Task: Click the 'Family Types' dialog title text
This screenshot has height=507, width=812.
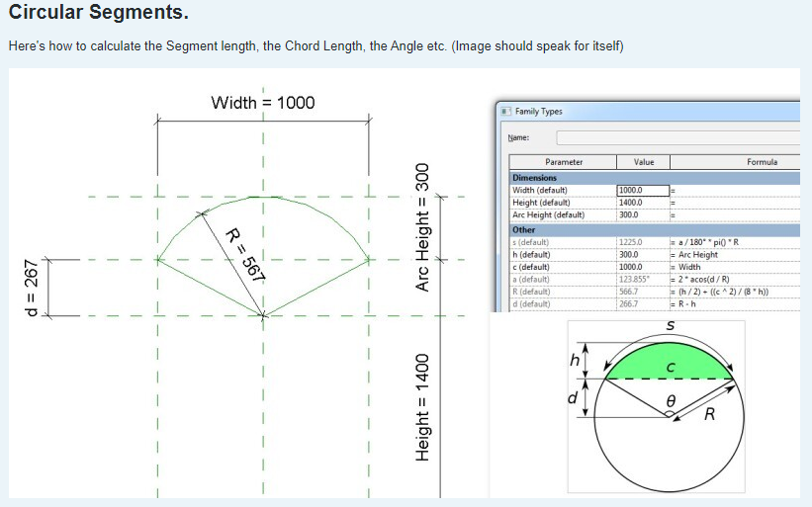Action: [x=539, y=112]
